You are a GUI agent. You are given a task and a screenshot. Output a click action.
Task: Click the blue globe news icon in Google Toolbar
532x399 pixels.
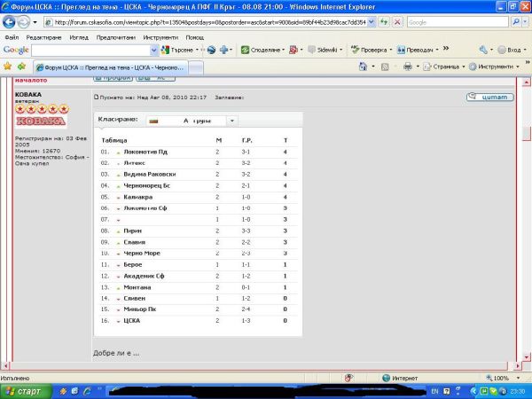point(211,51)
